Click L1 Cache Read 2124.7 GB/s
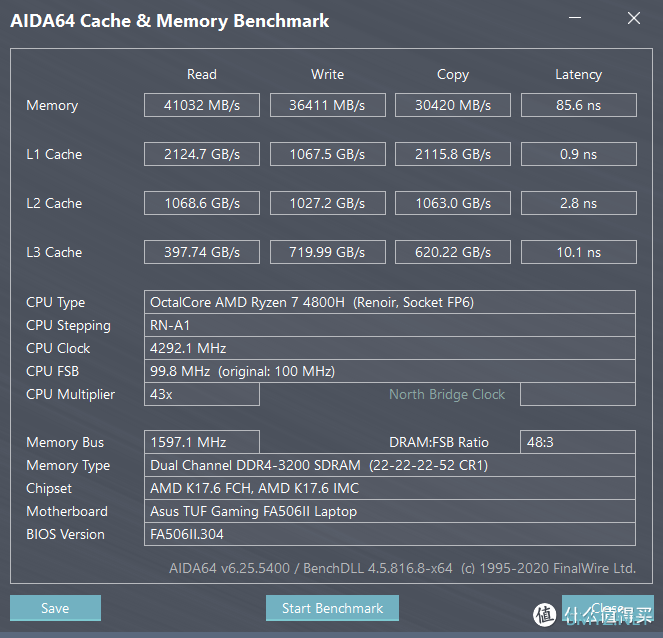The height and width of the screenshot is (638, 663). pos(202,154)
